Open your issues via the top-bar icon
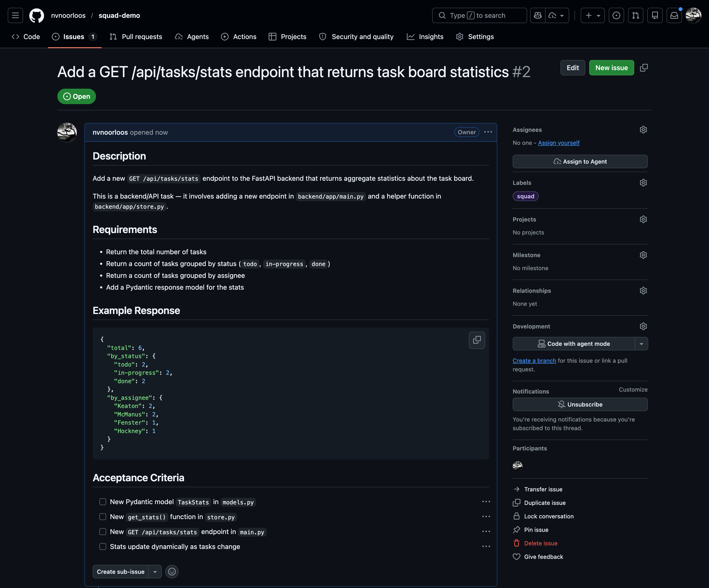The height and width of the screenshot is (588, 709). point(616,15)
